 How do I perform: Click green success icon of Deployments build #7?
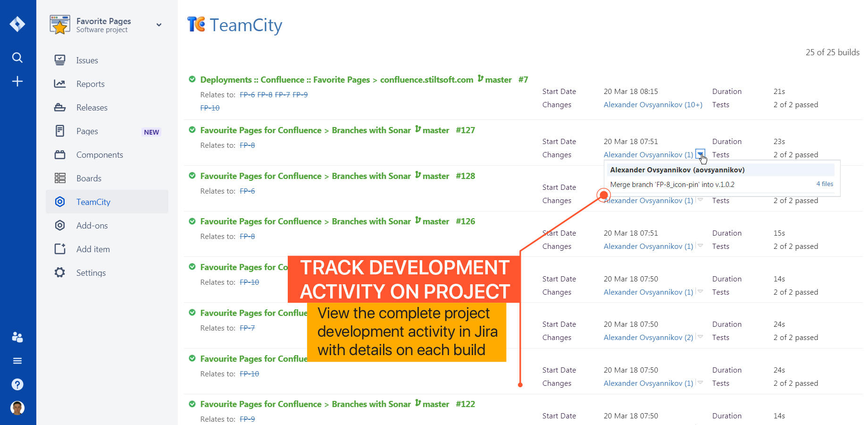click(192, 79)
